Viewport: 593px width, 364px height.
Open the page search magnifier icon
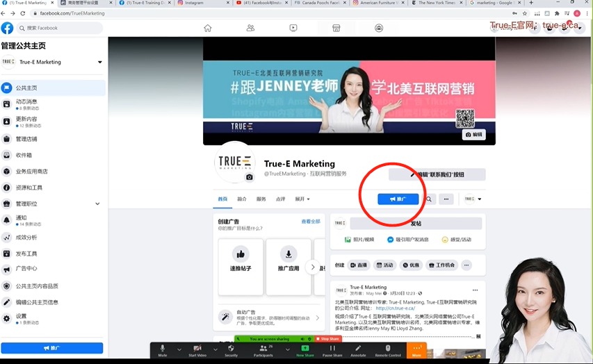pyautogui.click(x=429, y=199)
